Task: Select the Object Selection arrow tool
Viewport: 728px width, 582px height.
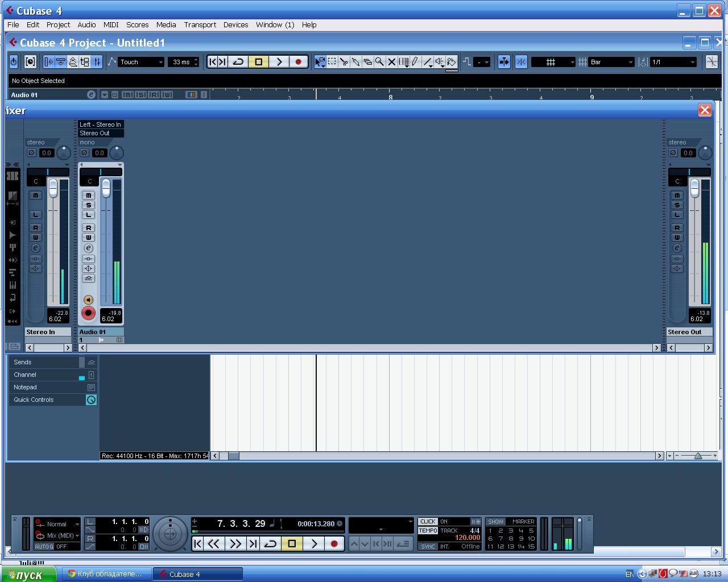Action: pos(320,62)
